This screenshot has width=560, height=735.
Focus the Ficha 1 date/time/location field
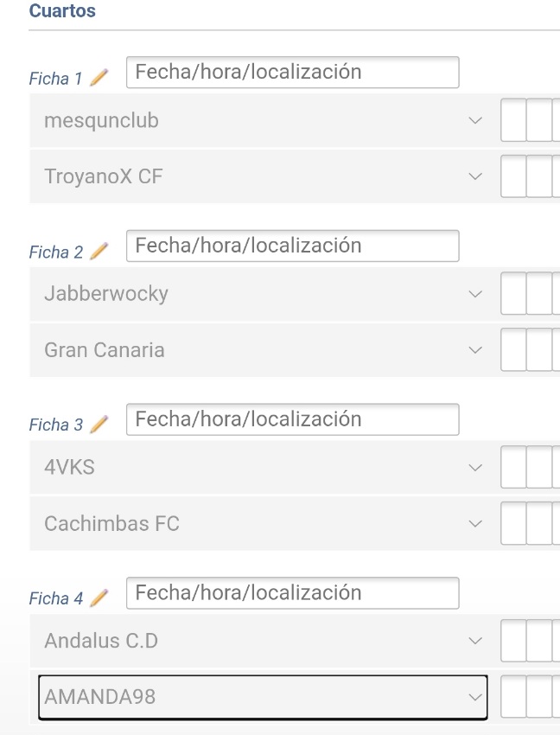click(x=292, y=72)
